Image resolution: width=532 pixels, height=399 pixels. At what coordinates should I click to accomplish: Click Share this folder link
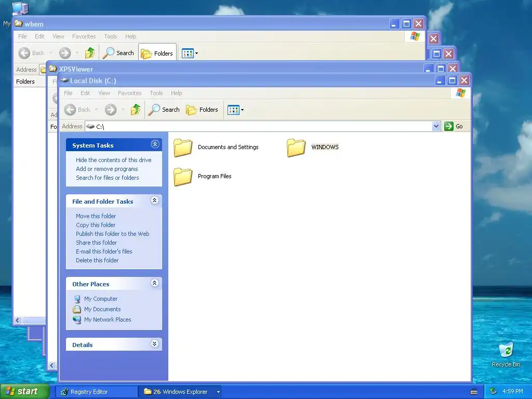[96, 243]
